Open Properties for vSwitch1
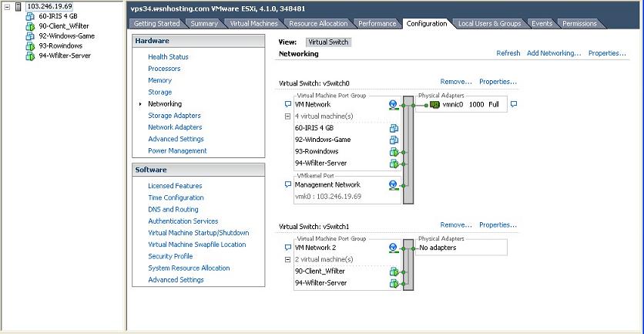The image size is (644, 334). click(x=498, y=224)
